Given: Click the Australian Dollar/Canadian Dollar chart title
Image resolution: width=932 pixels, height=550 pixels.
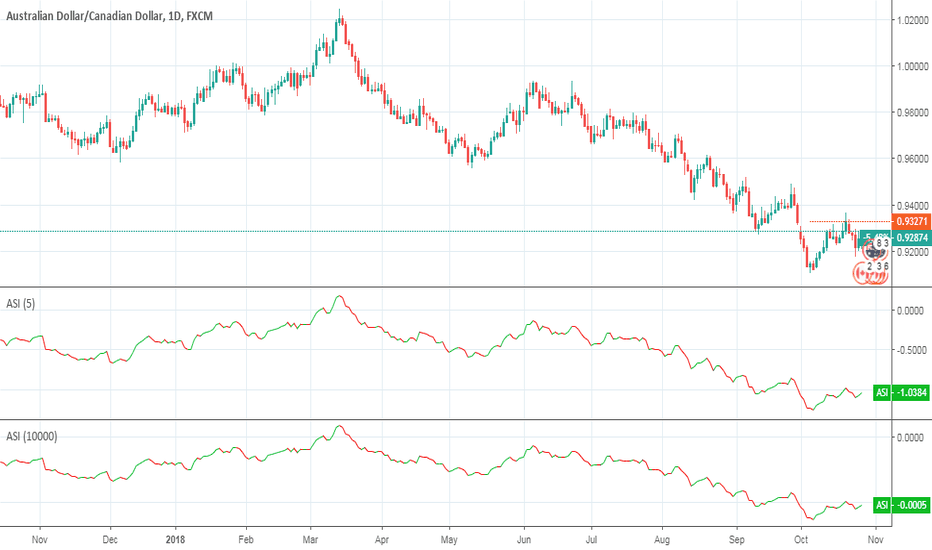Looking at the screenshot, I should click(x=109, y=16).
